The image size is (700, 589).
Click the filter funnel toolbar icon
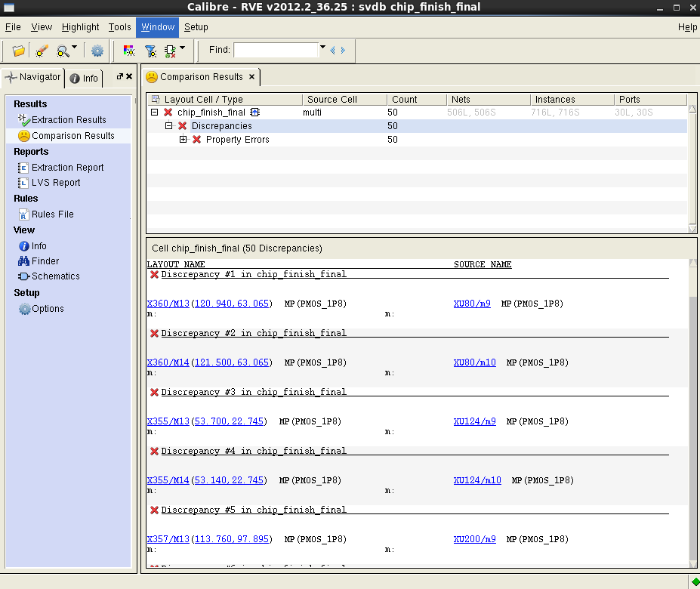(151, 51)
